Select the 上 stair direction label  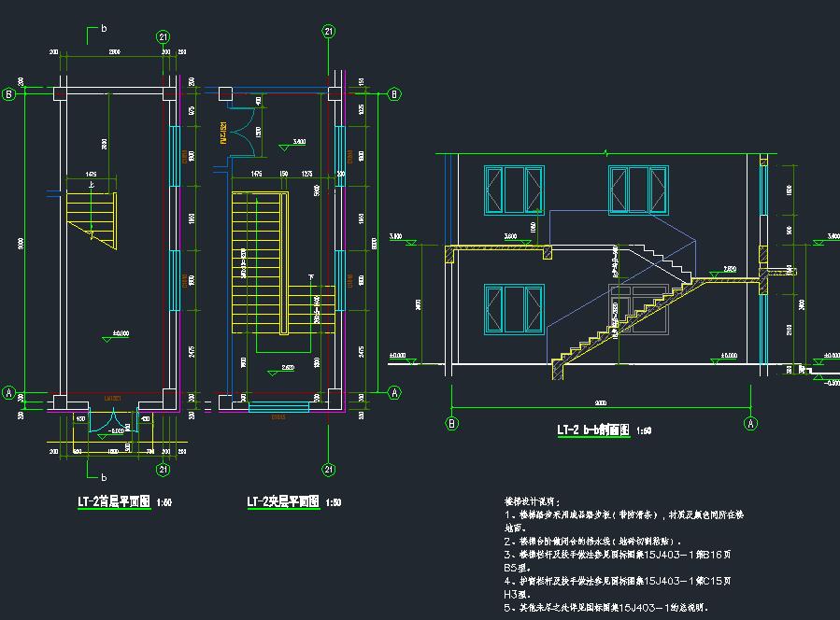(92, 185)
